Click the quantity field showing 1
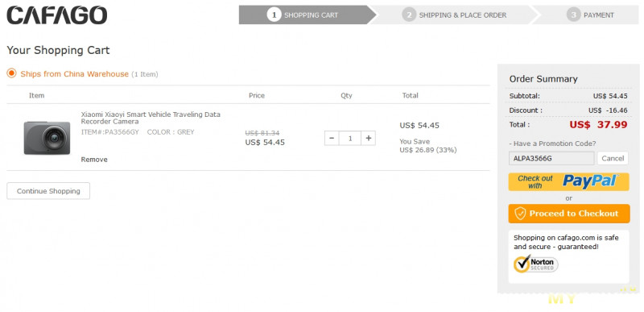This screenshot has width=644, height=312. [x=350, y=138]
